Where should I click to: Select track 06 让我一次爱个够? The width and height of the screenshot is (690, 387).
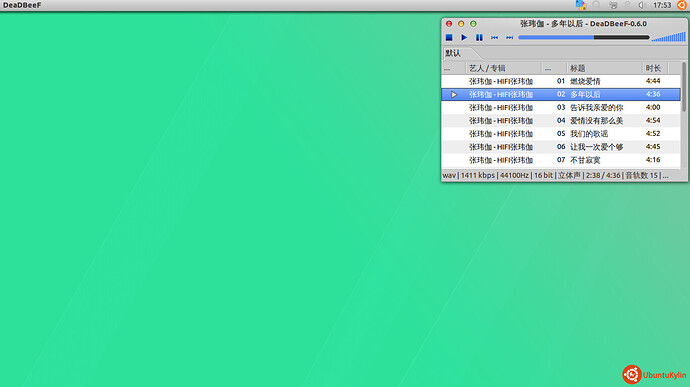tap(561, 147)
